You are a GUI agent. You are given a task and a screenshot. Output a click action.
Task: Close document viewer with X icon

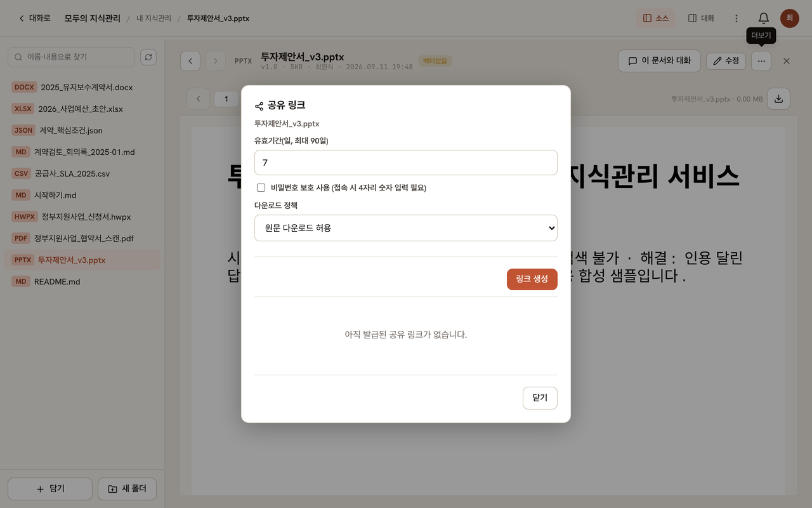click(787, 61)
